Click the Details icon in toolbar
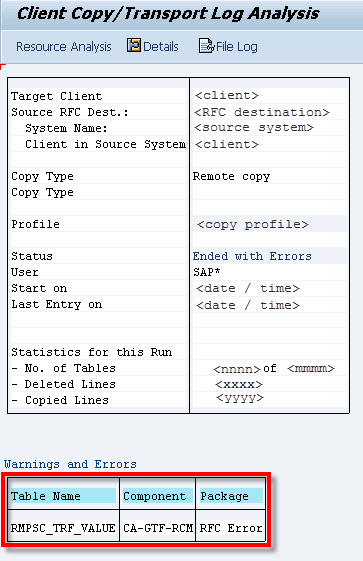The width and height of the screenshot is (363, 561). pyautogui.click(x=134, y=46)
